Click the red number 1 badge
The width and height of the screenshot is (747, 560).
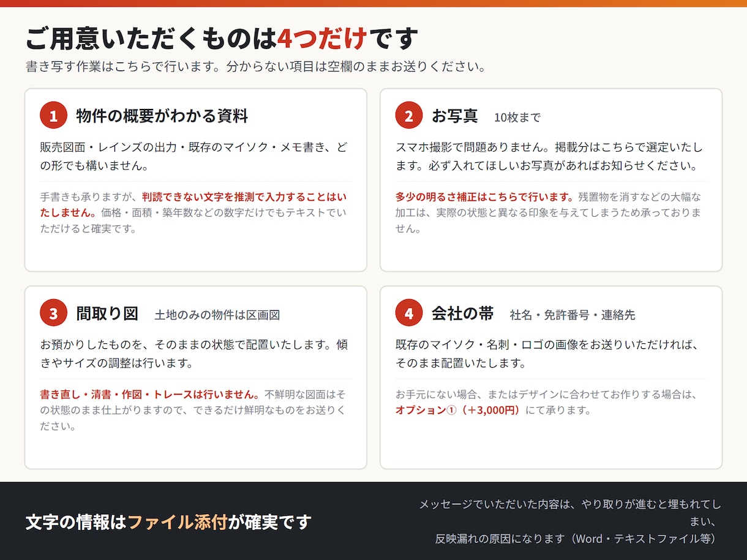click(x=53, y=115)
